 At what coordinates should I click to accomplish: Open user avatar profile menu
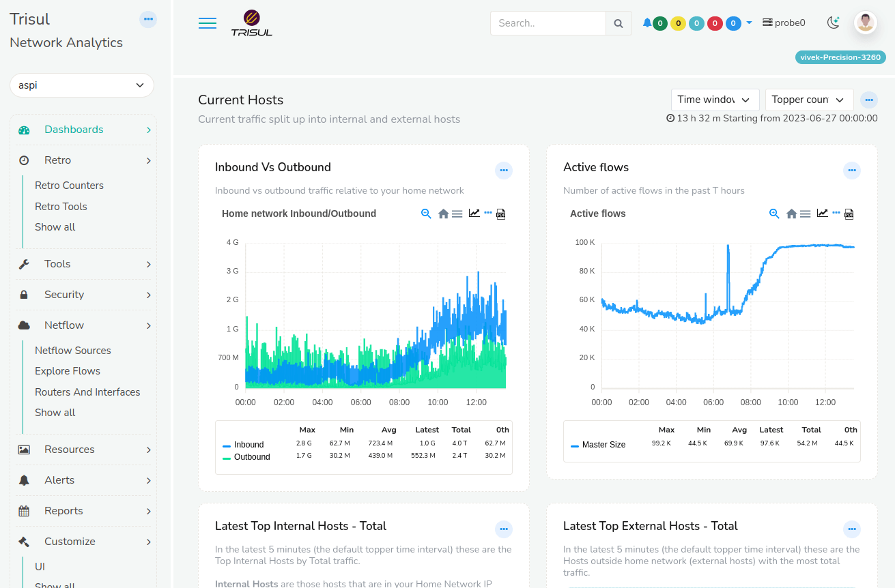pos(866,23)
